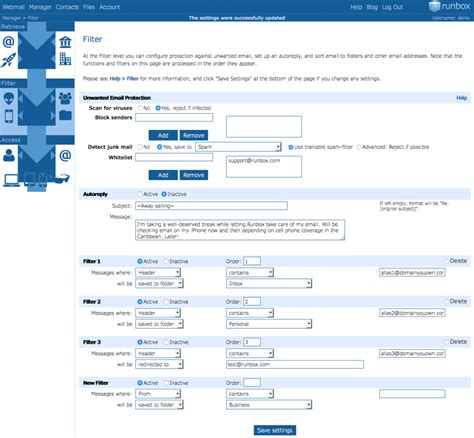
Task: Toggle Use trainable spam-filter checkbox
Action: pos(291,147)
